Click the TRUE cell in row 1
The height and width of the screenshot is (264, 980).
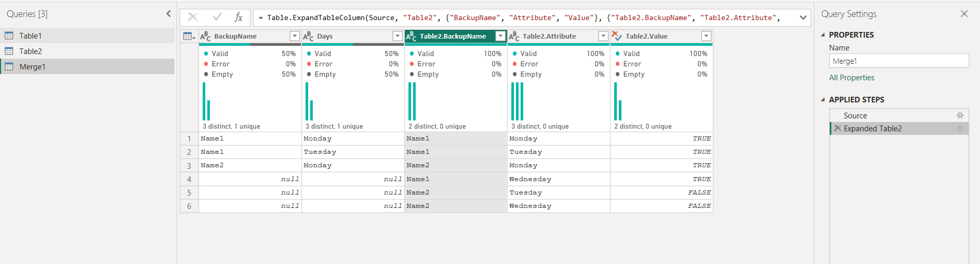(662, 138)
